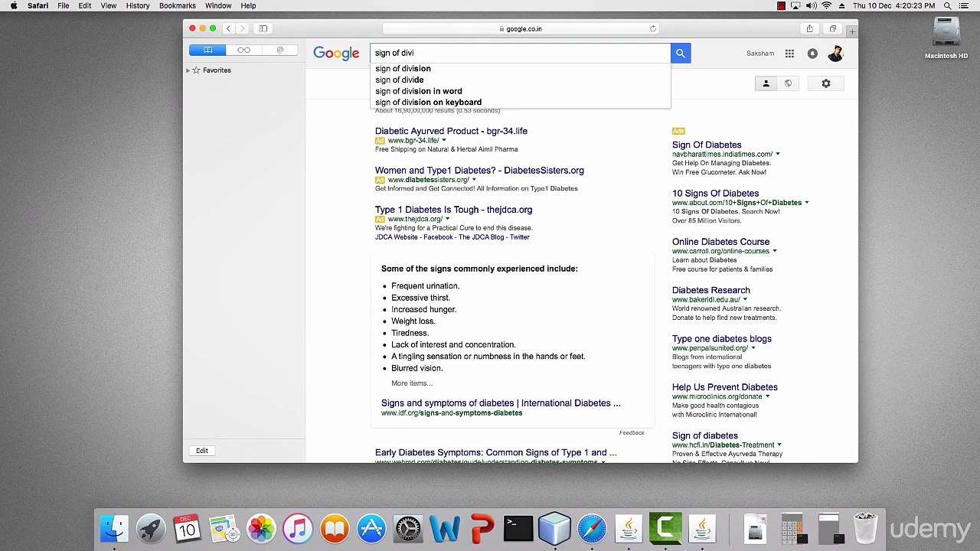Click the Safari address bar
The width and height of the screenshot is (980, 551).
click(x=521, y=29)
